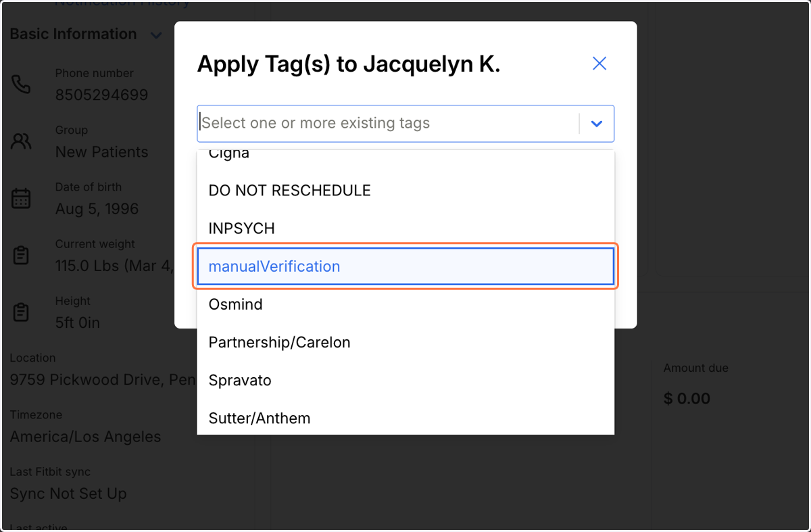Collapse the Basic Information section chevron
Viewport: 811px width, 532px height.
click(x=156, y=35)
